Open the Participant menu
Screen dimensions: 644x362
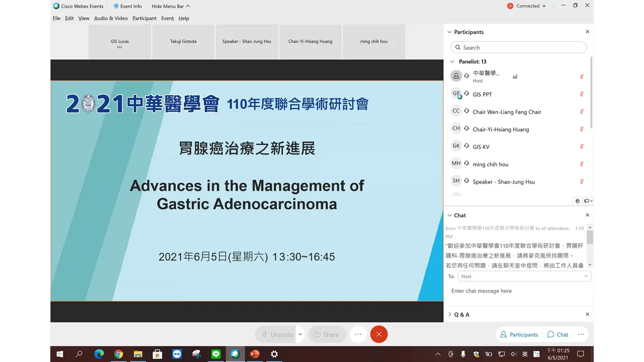coord(144,18)
